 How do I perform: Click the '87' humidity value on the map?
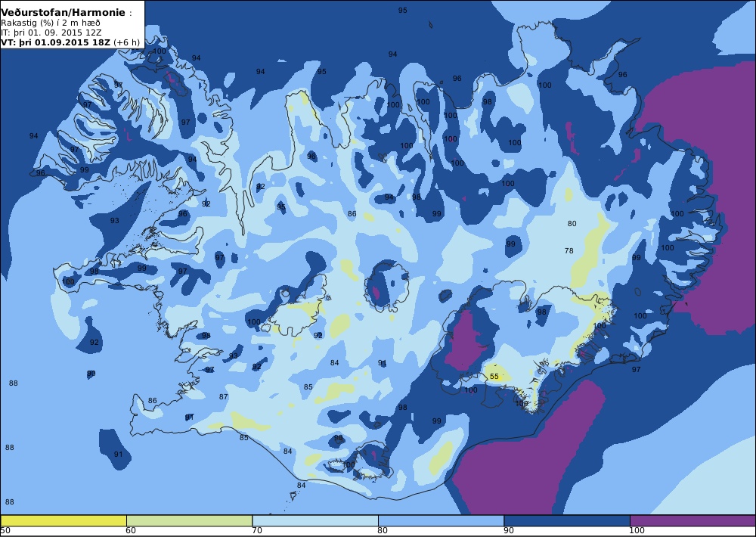coord(223,396)
